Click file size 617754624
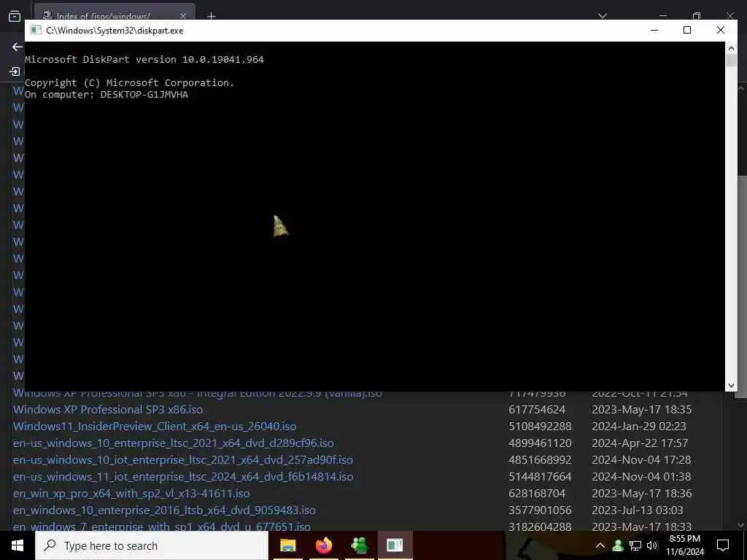 coord(537,410)
